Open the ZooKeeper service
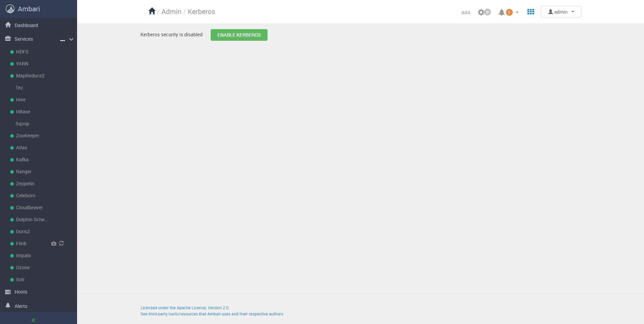The width and height of the screenshot is (644, 324). coord(28,136)
